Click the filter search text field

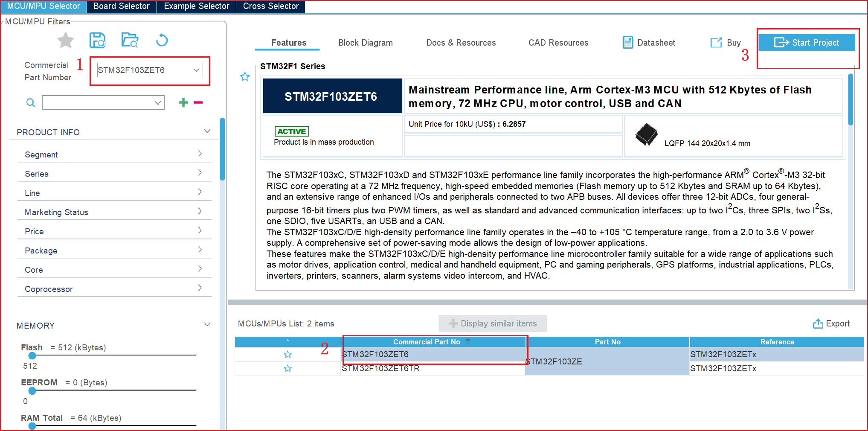point(98,103)
